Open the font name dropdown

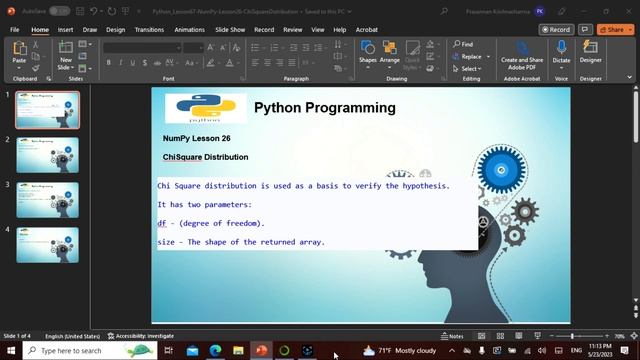178,48
